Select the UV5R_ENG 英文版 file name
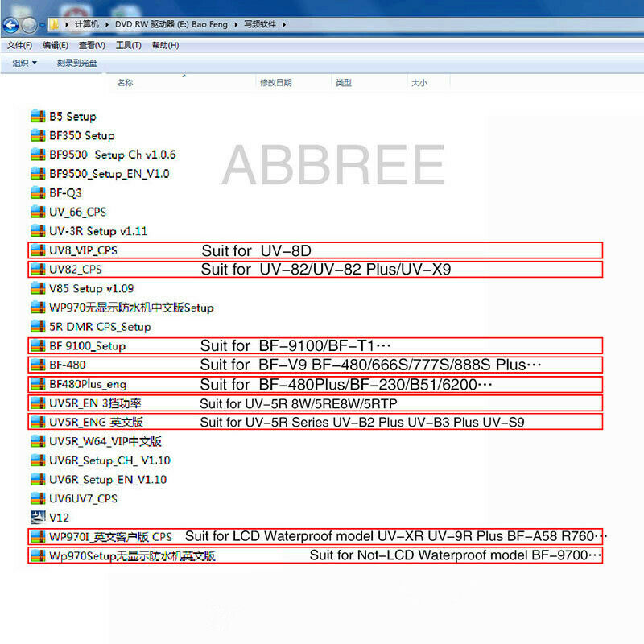Screen dimensions: 644x644 pos(97,422)
